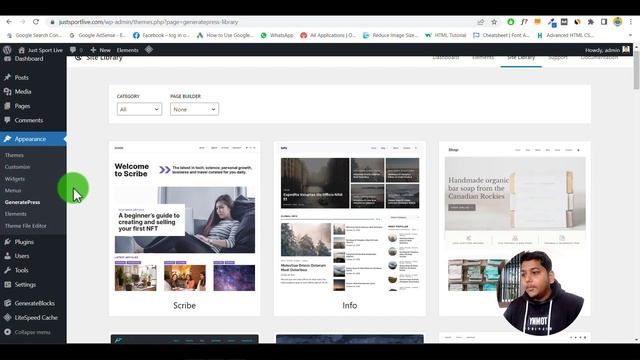Click Elements in the admin bar
The height and width of the screenshot is (360, 640).
(127, 50)
